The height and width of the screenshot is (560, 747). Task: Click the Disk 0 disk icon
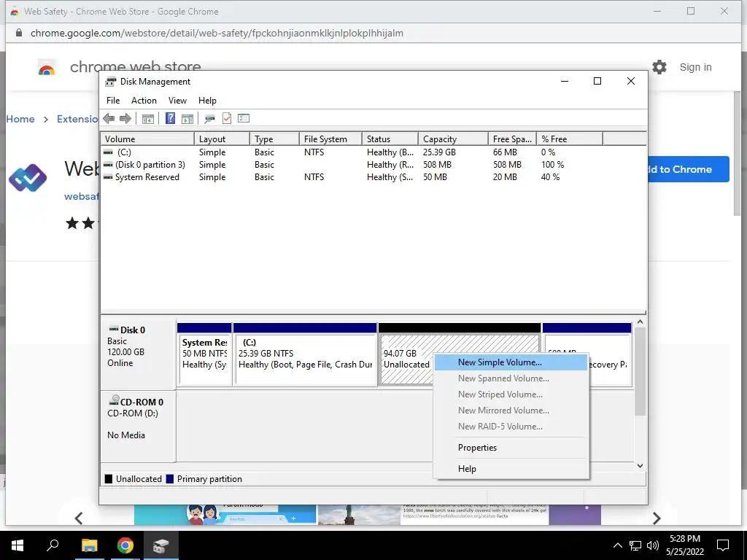pos(113,329)
